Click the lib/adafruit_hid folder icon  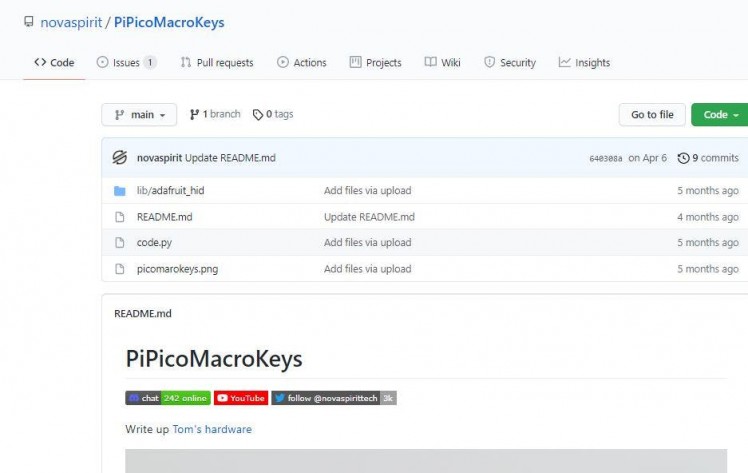pos(119,191)
